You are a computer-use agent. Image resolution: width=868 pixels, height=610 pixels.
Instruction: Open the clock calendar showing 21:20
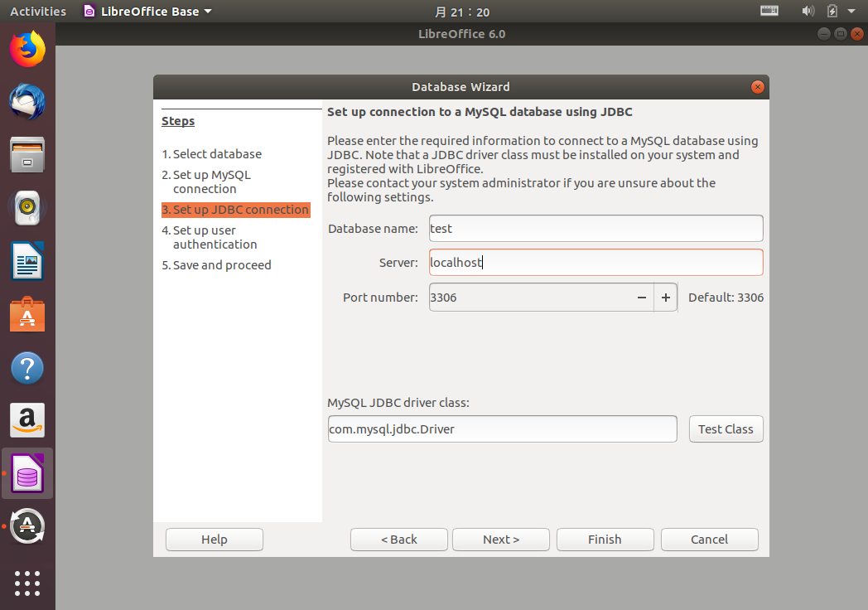point(461,12)
